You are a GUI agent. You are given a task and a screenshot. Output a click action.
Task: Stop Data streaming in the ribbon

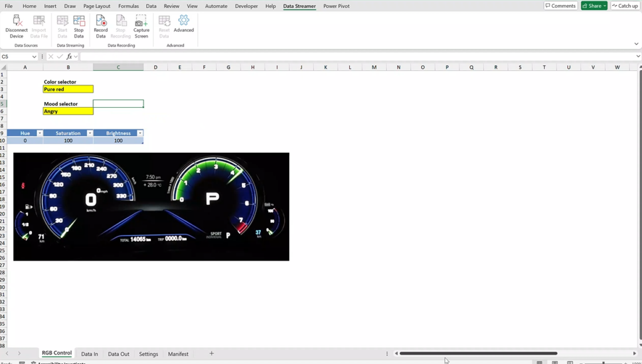tap(79, 22)
